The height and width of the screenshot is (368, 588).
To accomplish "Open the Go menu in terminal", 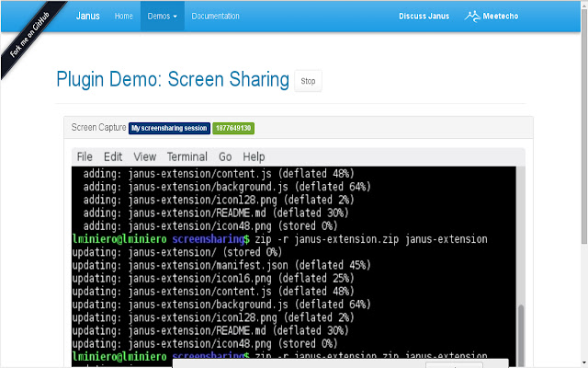I will pos(225,156).
